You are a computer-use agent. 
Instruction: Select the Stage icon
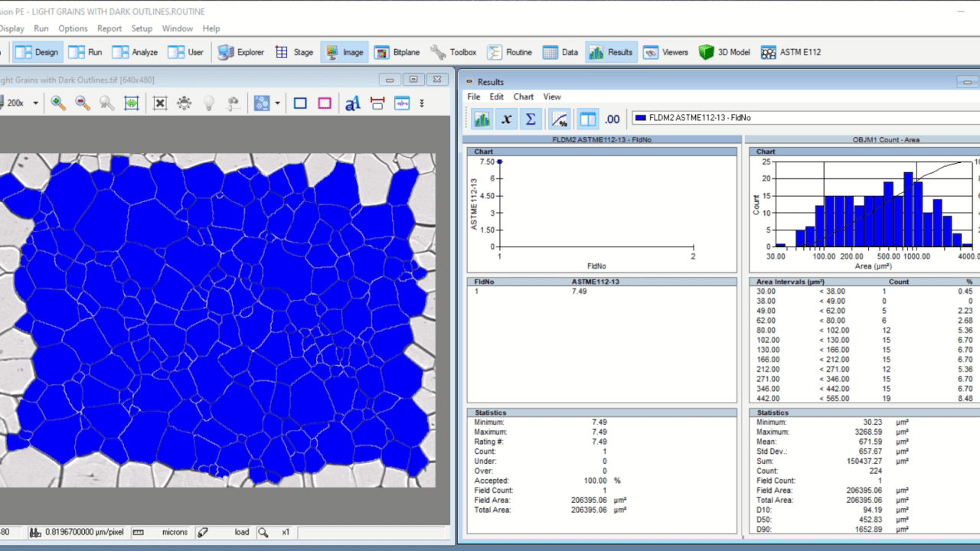click(294, 51)
